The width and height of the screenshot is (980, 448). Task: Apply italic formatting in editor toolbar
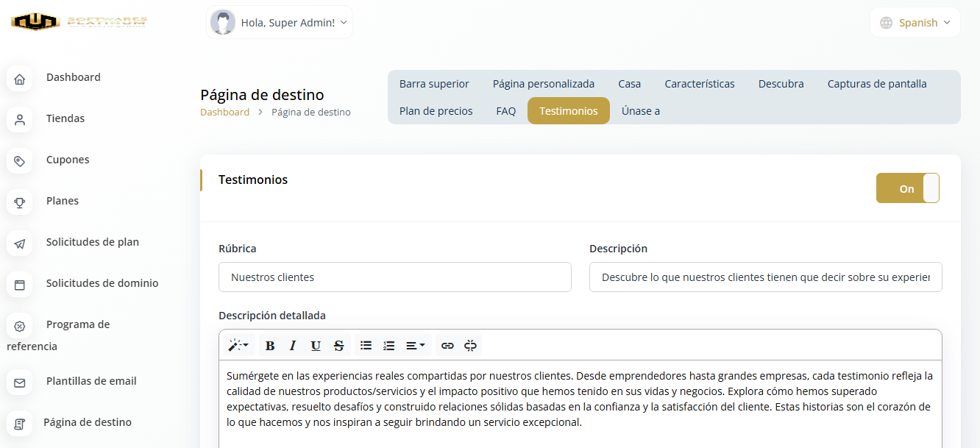293,345
